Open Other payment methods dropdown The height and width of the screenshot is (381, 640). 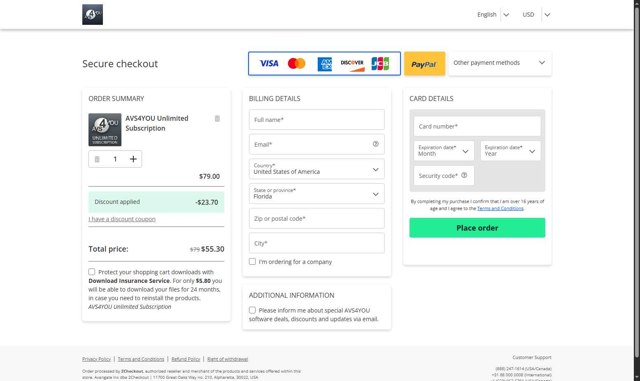click(x=500, y=63)
